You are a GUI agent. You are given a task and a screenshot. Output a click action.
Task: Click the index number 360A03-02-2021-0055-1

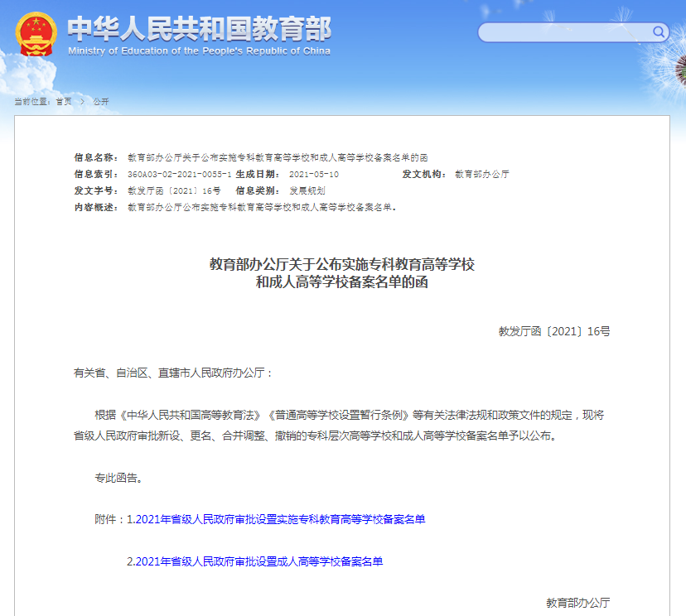point(179,175)
